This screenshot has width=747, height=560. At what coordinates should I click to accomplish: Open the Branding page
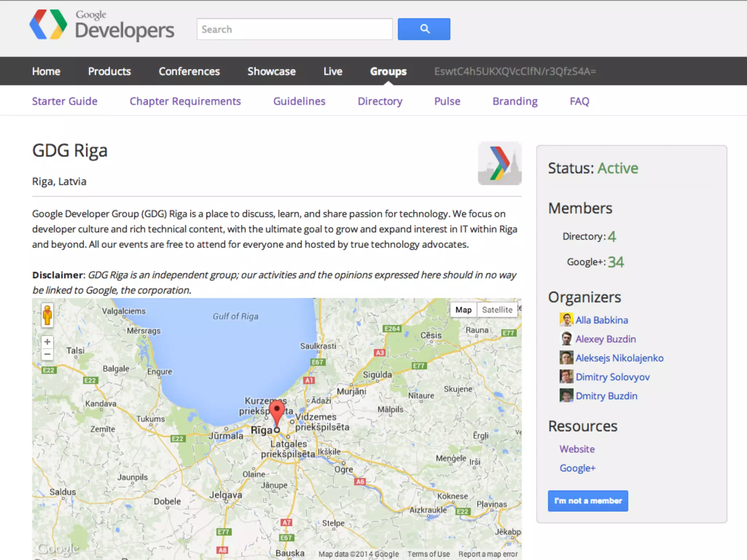[515, 101]
